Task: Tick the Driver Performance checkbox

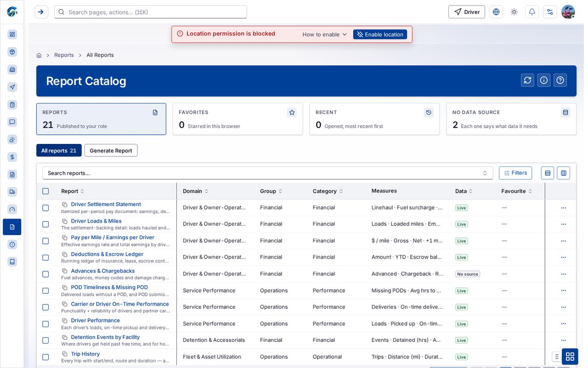Action: tap(45, 324)
